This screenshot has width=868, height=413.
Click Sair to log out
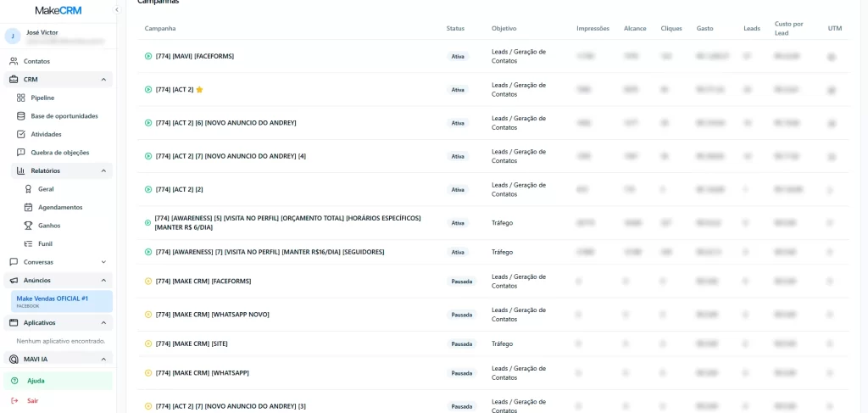32,400
